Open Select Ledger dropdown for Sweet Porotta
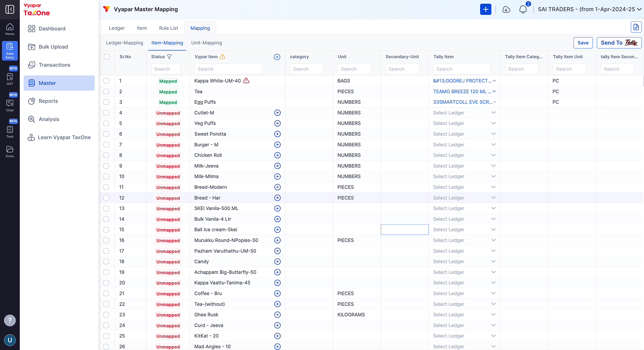 coord(464,134)
